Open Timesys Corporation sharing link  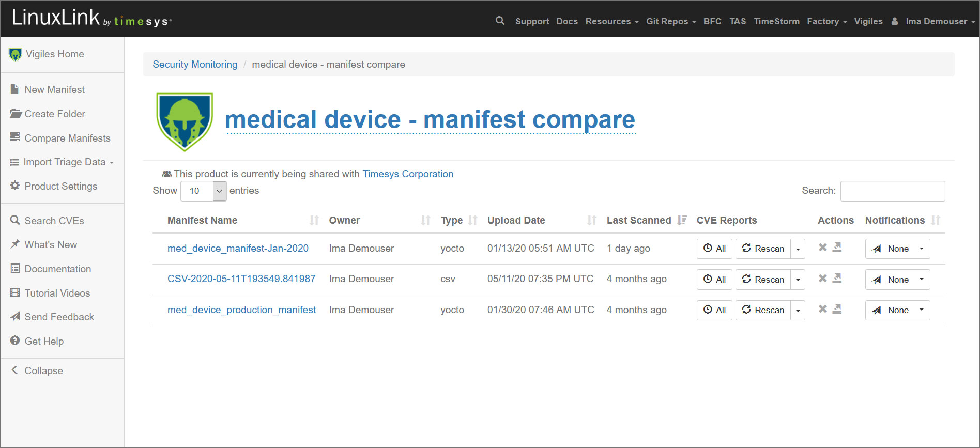pos(408,174)
